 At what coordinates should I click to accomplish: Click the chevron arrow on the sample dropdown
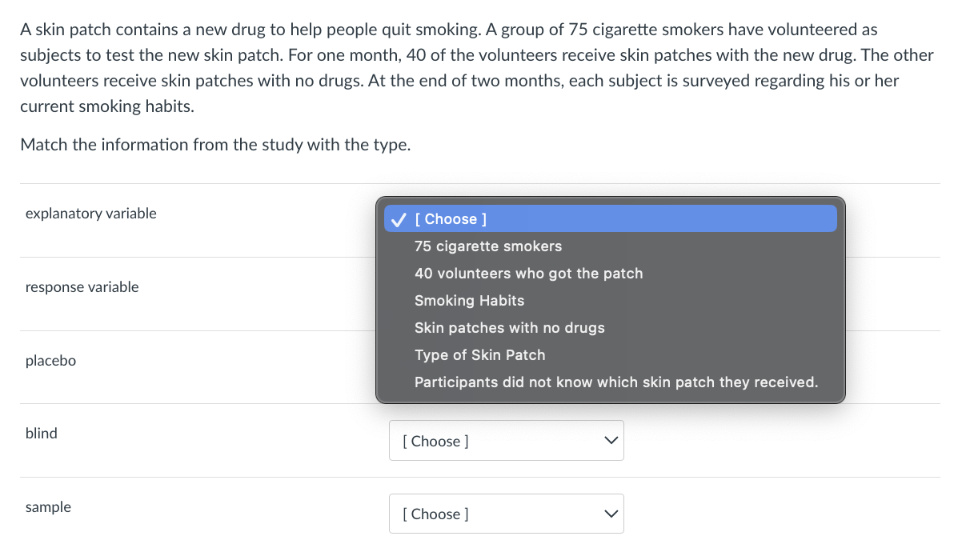[611, 514]
